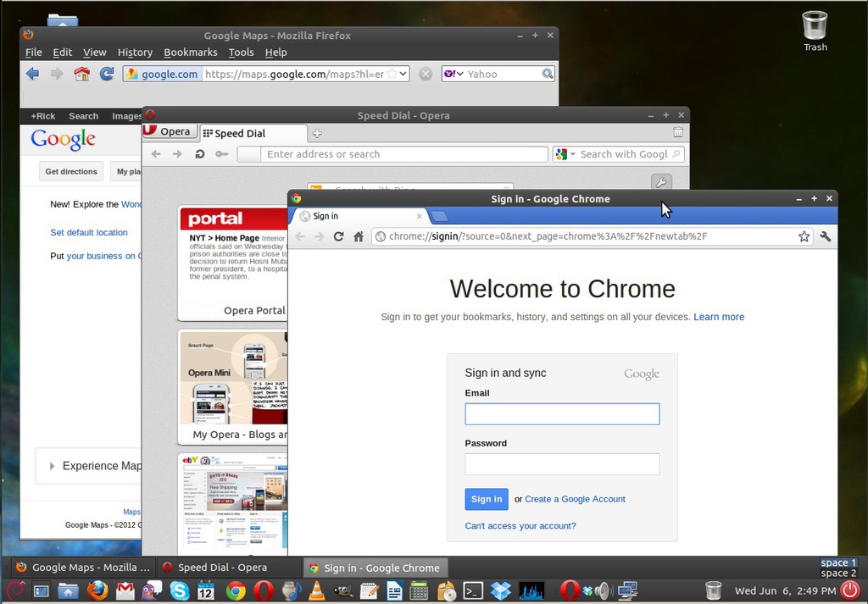
Task: Go to Chrome home page
Action: coord(359,236)
